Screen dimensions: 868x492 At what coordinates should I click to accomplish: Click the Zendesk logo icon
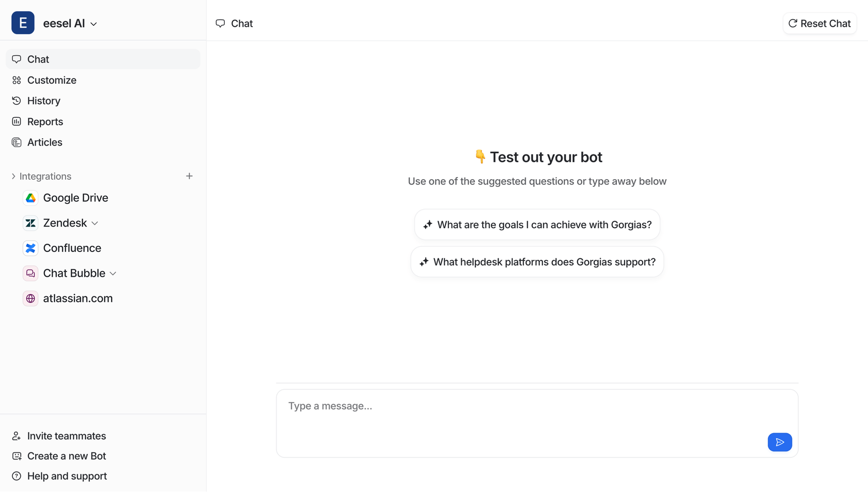coord(30,223)
